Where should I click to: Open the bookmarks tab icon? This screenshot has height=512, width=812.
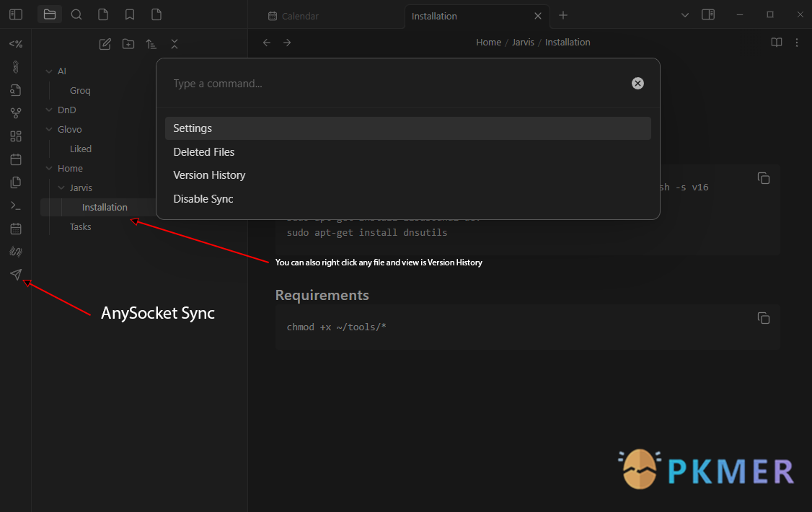(130, 14)
